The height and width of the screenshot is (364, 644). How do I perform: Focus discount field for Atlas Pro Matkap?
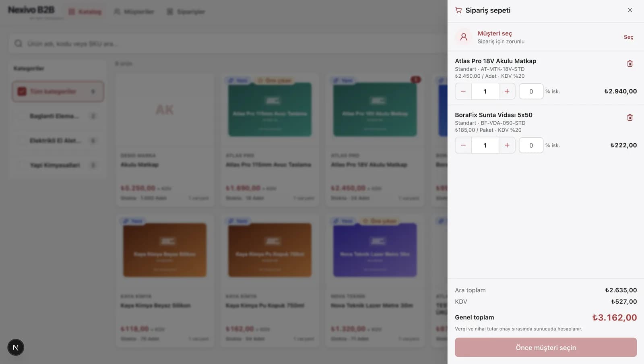[x=531, y=91]
